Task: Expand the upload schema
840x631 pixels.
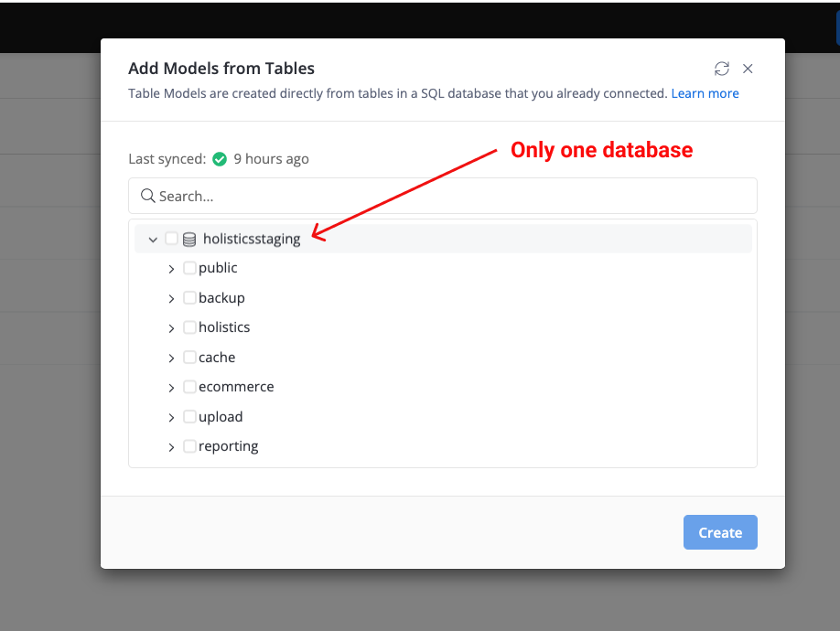Action: (x=171, y=416)
